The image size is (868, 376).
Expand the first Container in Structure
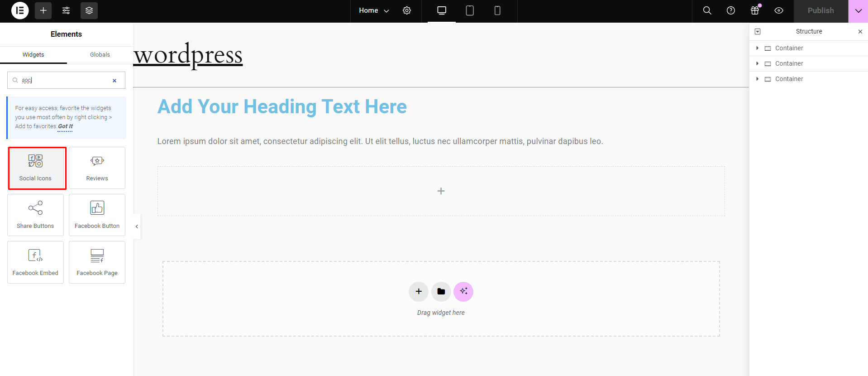[x=757, y=48]
